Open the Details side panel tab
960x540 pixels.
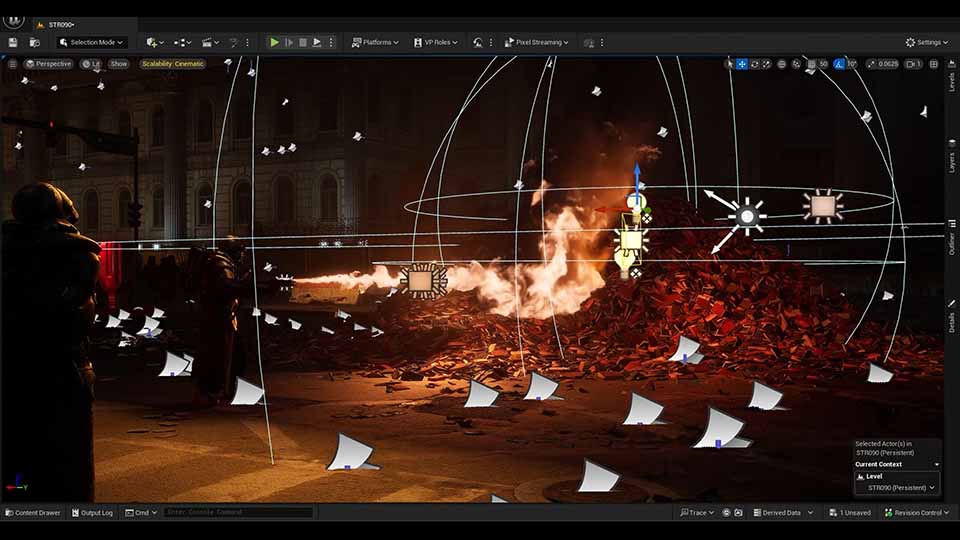coord(952,322)
